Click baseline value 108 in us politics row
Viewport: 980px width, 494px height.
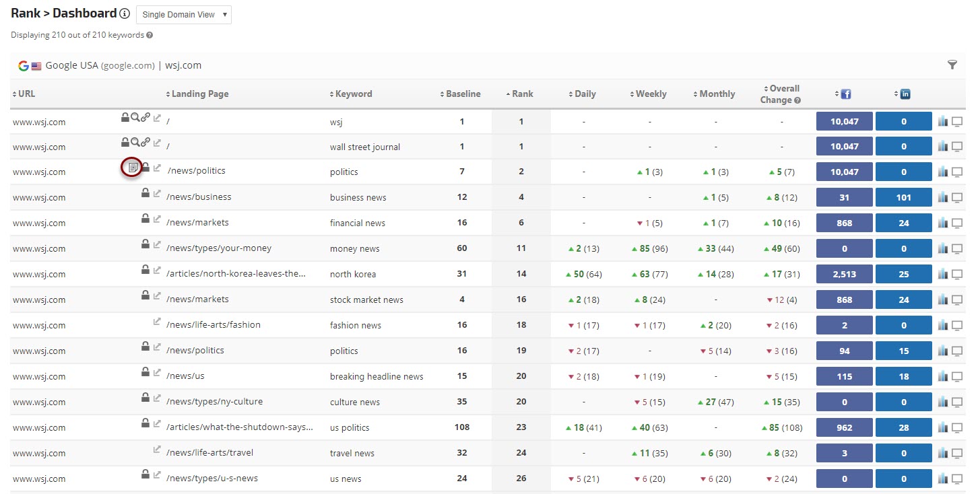[x=462, y=427]
